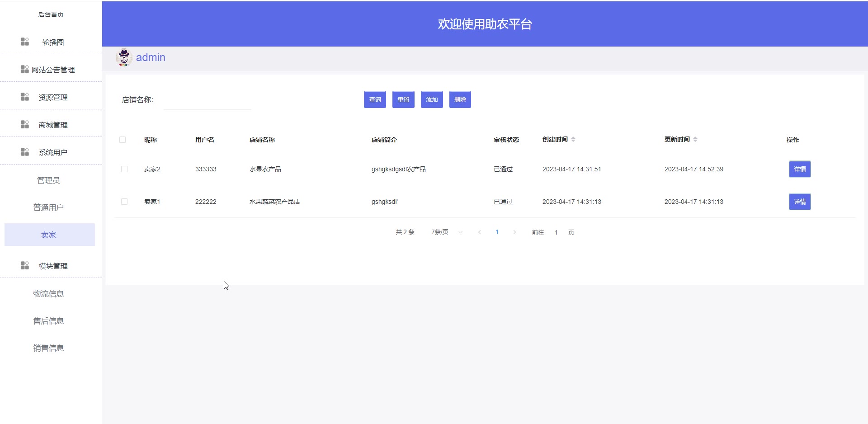Open the 物流信息 submenu item
Image resolution: width=868 pixels, height=424 pixels.
click(48, 294)
